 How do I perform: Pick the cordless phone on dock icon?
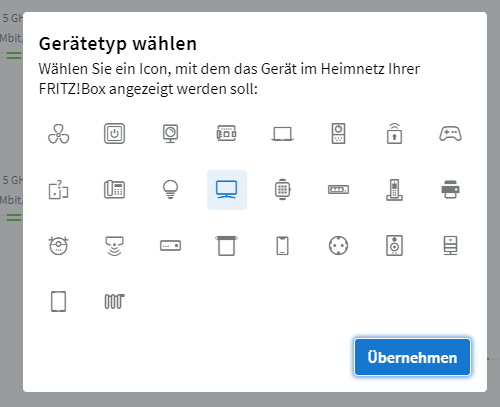(394, 190)
